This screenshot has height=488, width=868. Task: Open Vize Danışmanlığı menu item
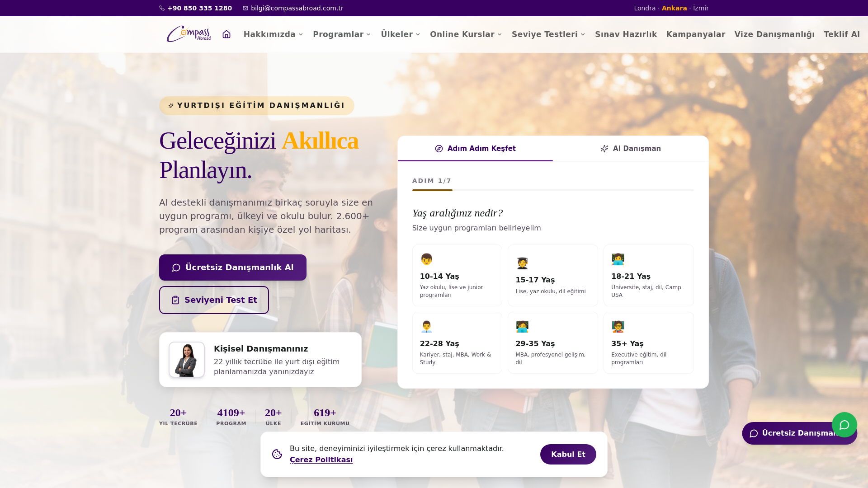[x=774, y=34]
